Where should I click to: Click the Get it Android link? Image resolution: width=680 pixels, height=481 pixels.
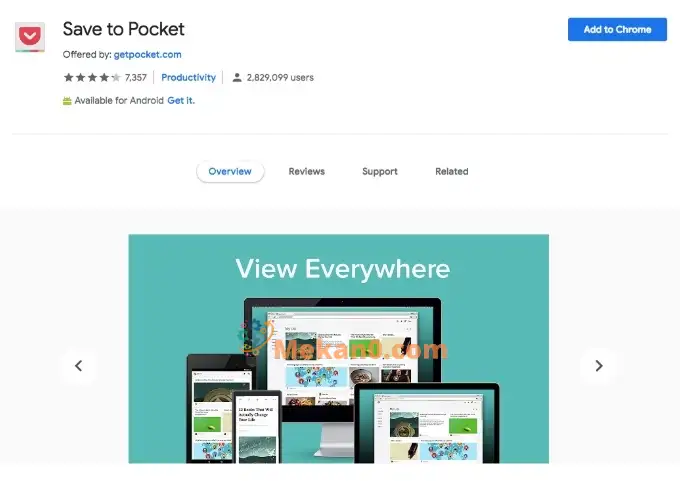tap(181, 101)
